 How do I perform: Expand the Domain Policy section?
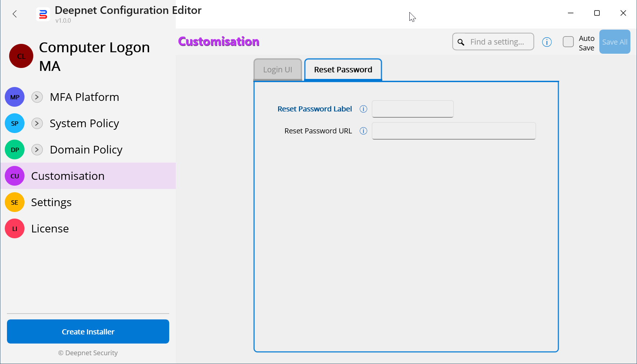37,150
